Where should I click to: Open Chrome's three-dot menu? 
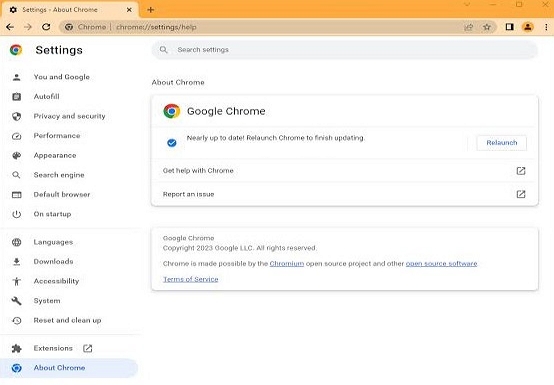click(x=546, y=27)
